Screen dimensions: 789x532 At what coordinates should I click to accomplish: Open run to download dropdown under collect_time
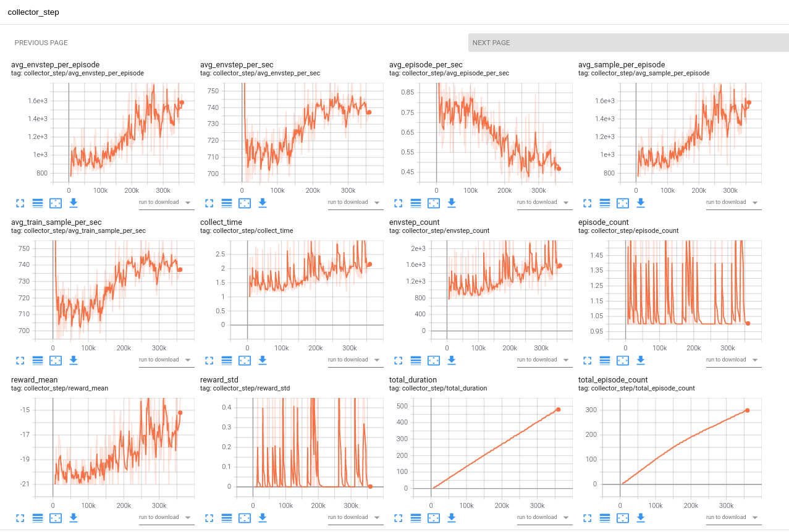pos(356,360)
